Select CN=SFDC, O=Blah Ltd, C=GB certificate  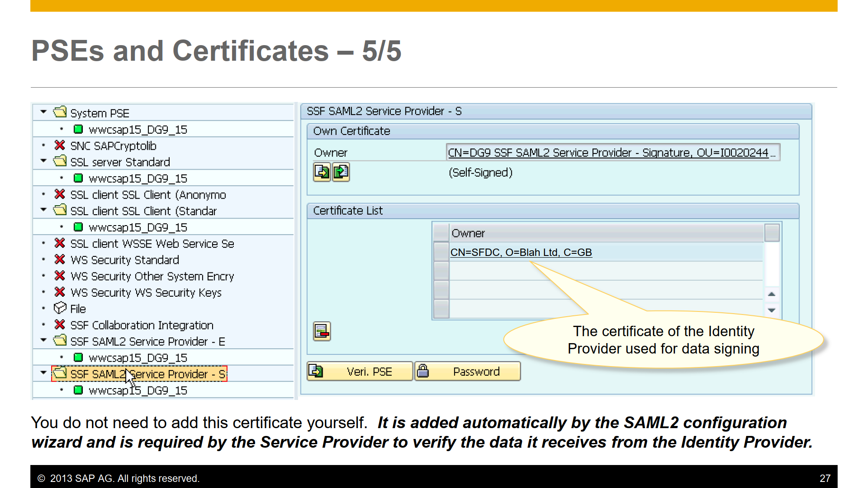coord(521,252)
